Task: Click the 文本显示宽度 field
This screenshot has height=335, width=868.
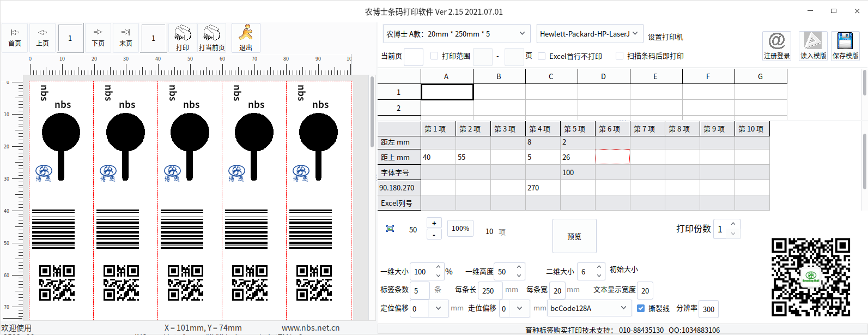Action: coord(645,291)
